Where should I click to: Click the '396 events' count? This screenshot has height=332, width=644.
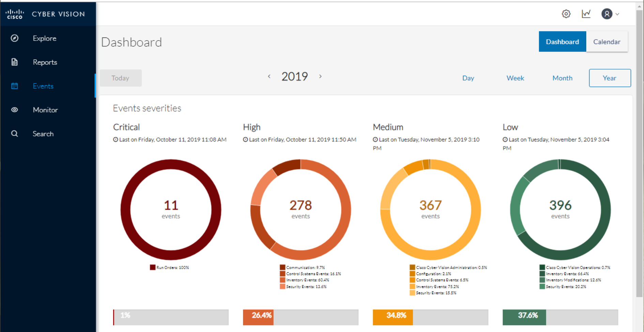pyautogui.click(x=560, y=209)
